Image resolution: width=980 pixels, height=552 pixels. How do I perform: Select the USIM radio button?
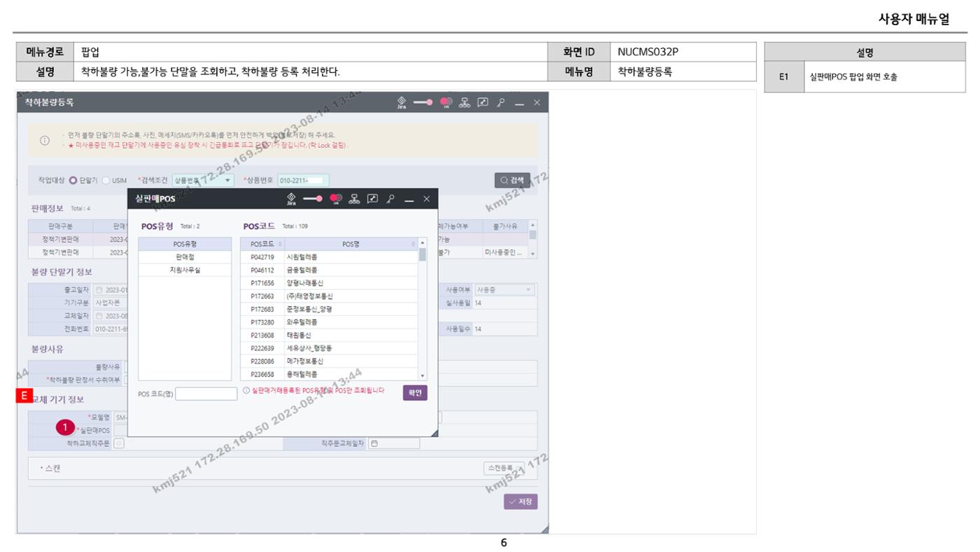[106, 180]
